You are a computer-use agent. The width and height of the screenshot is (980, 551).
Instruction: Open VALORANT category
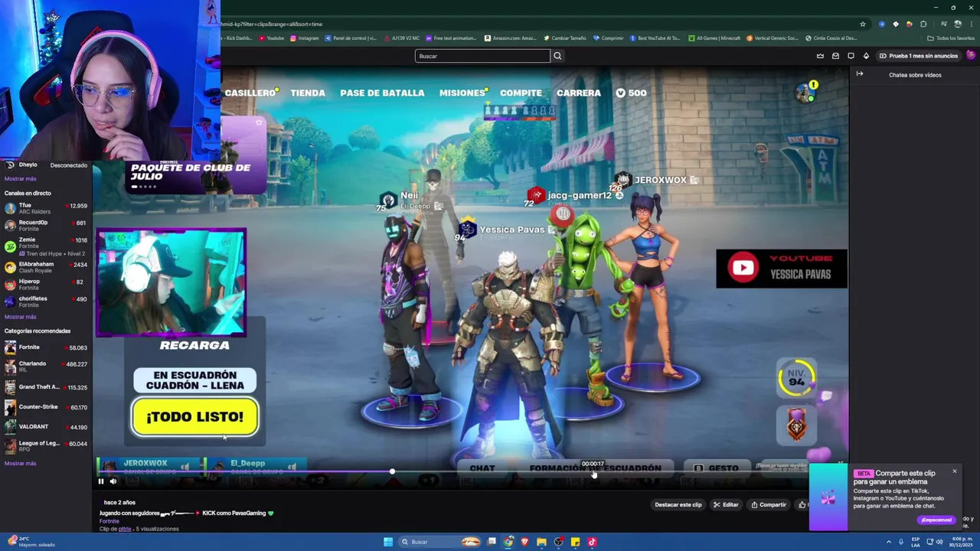(x=45, y=426)
